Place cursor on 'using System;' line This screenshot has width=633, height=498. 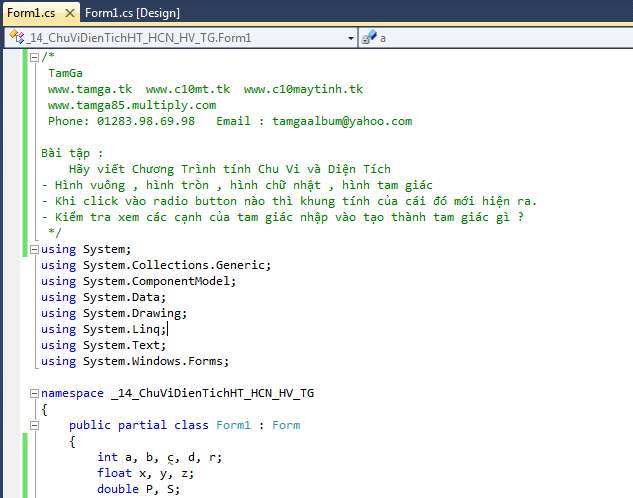[86, 249]
